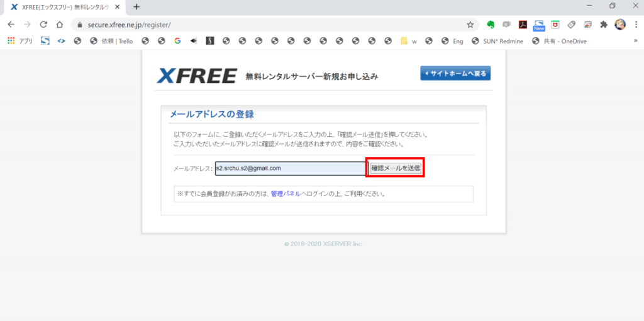
Task: Open the Adobe Acrobat extension
Action: 522,24
